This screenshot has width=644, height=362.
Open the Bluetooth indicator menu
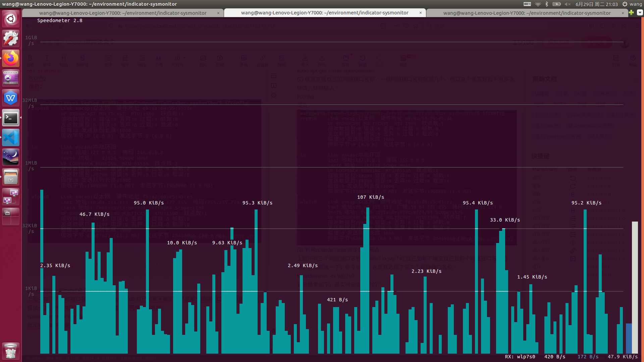click(x=547, y=4)
